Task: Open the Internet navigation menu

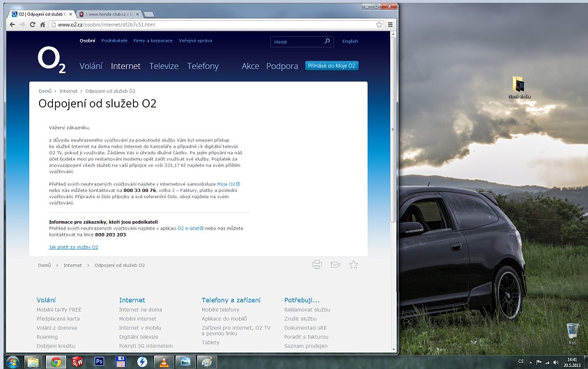Action: (125, 66)
